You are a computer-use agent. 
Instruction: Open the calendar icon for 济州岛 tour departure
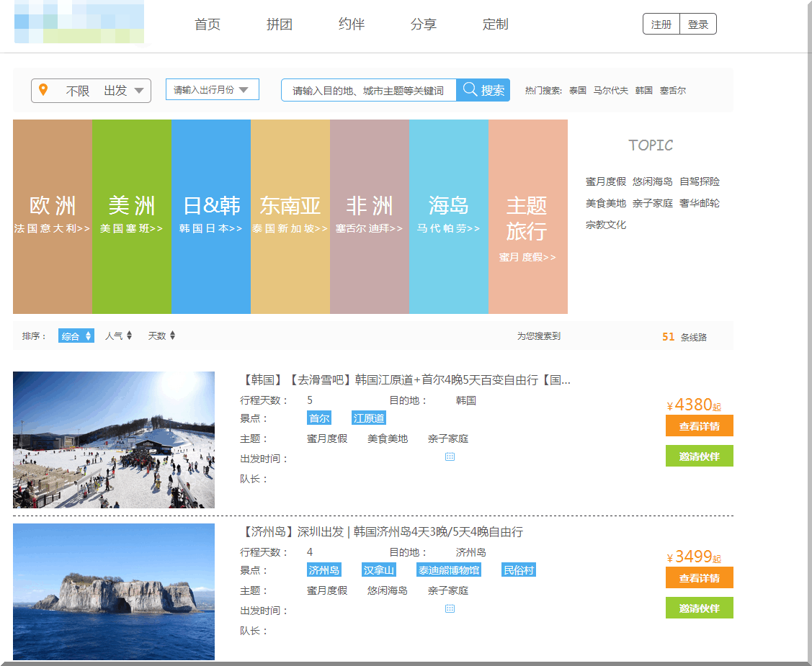click(x=450, y=608)
